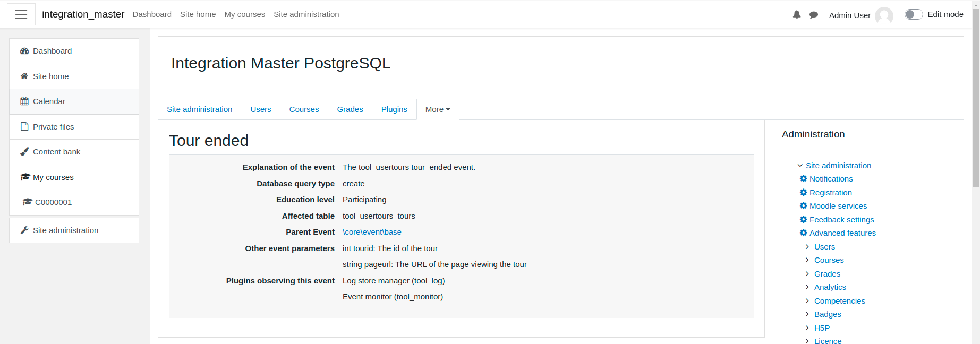Expand the Users tree node chevron
This screenshot has width=980, height=344.
coord(807,247)
